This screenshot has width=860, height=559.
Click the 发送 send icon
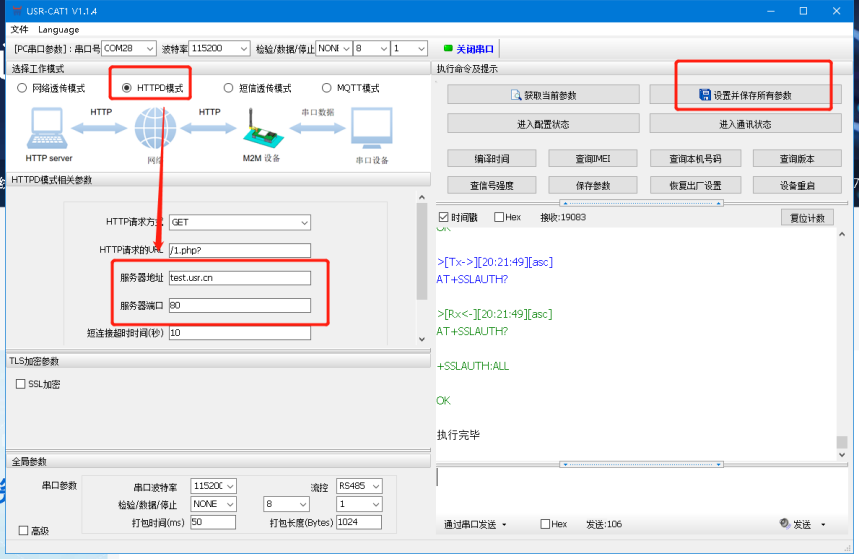785,524
